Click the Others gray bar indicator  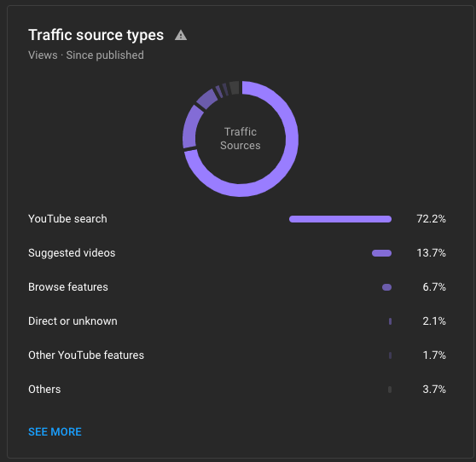[x=390, y=390]
